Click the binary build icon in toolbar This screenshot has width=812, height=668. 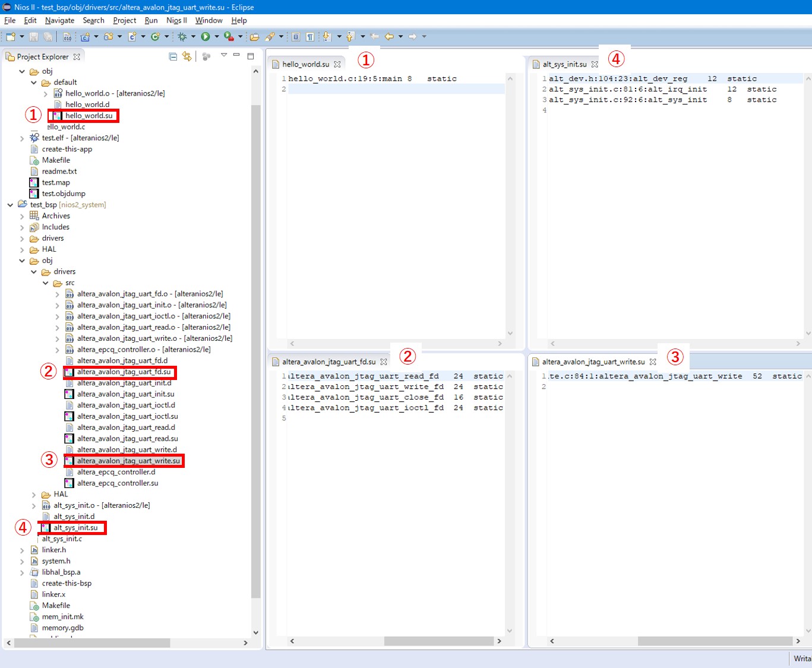coord(67,37)
